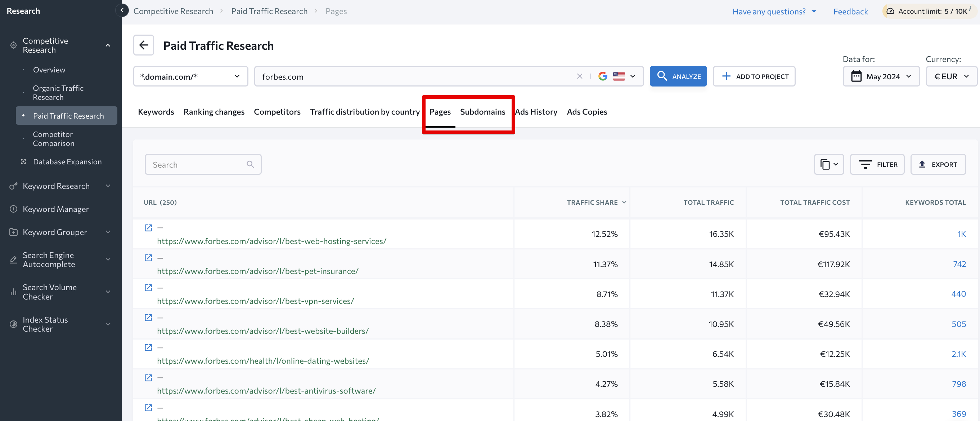The height and width of the screenshot is (421, 980).
Task: Open the Competitors tab
Action: (x=277, y=112)
